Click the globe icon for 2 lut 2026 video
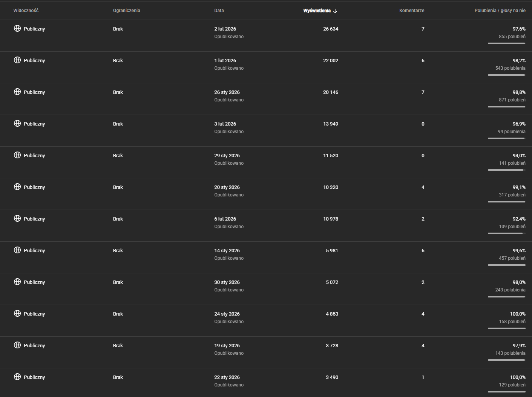The image size is (532, 397). click(x=17, y=28)
